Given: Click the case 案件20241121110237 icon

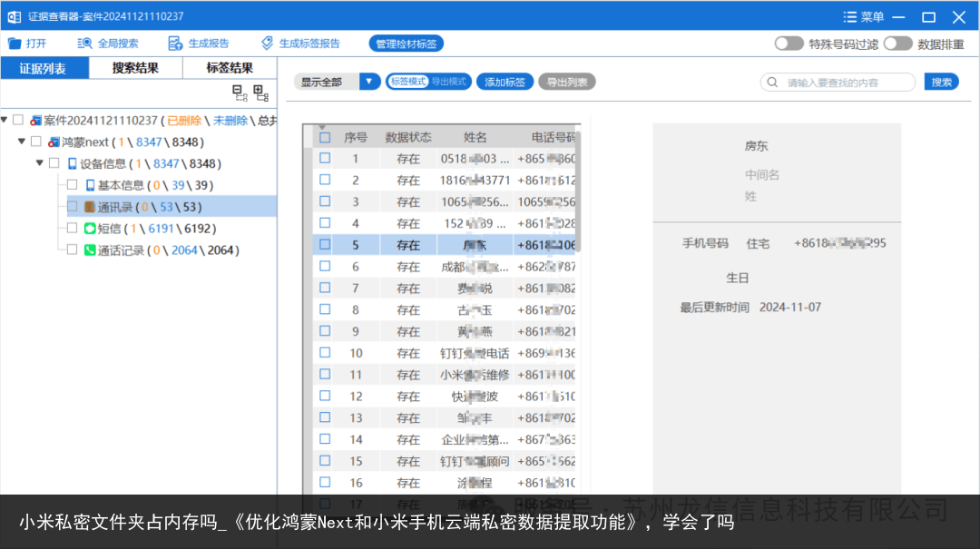Looking at the screenshot, I should click(35, 121).
